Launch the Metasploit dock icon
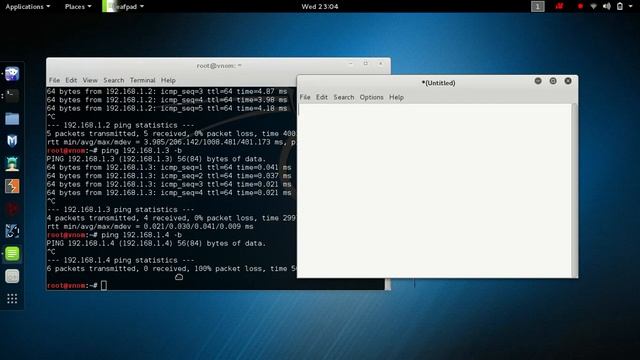 click(x=12, y=141)
